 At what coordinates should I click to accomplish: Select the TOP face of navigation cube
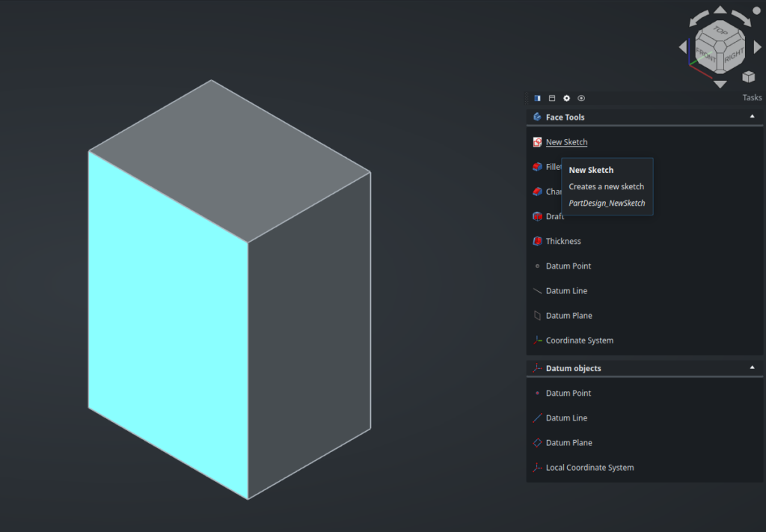click(x=720, y=31)
